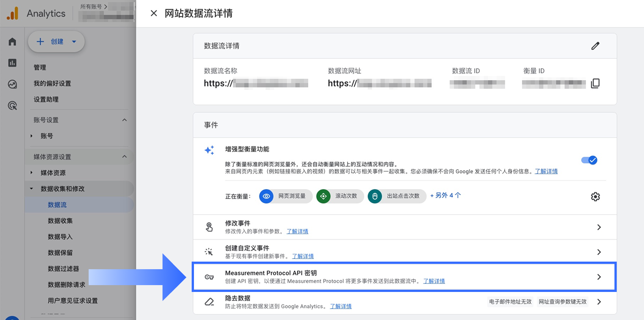
Task: Turn off 增强型衡量功能 switch
Action: pyautogui.click(x=589, y=160)
